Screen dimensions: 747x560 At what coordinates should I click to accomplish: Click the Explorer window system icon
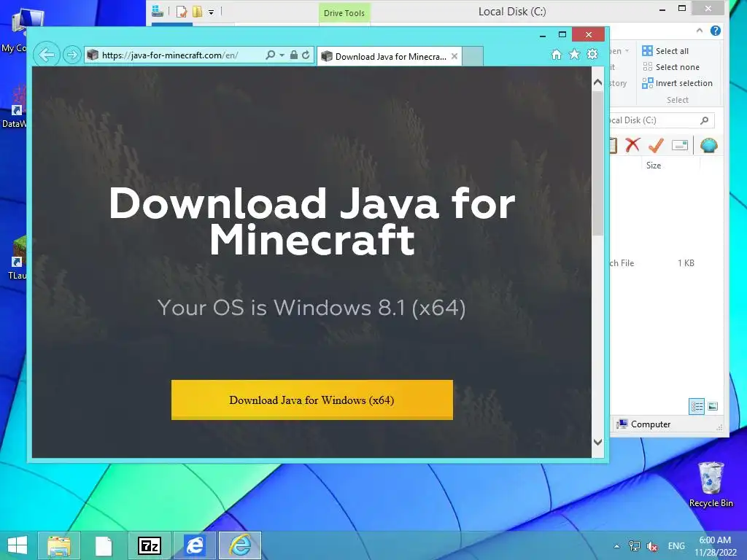[158, 11]
